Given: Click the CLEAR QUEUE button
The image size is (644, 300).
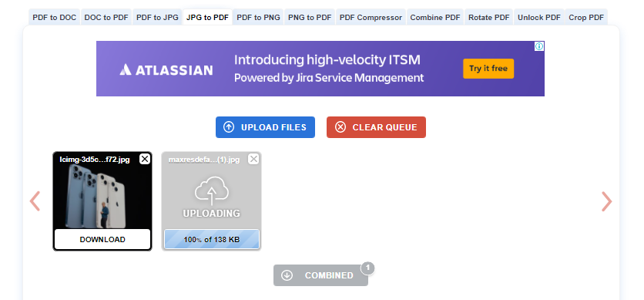Looking at the screenshot, I should [x=376, y=127].
